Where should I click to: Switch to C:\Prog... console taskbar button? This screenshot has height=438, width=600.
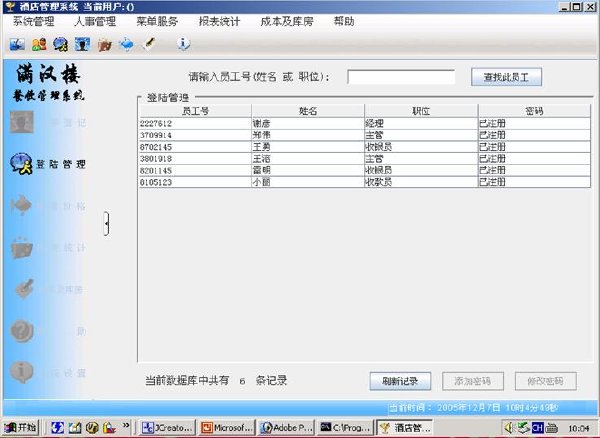346,427
